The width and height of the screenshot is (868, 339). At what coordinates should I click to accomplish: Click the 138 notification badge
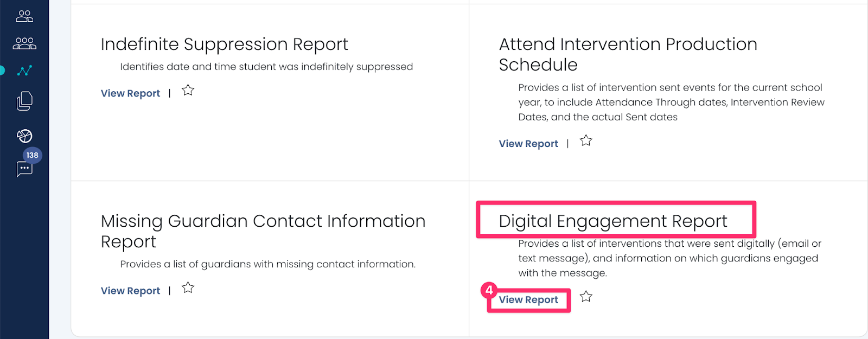point(33,155)
